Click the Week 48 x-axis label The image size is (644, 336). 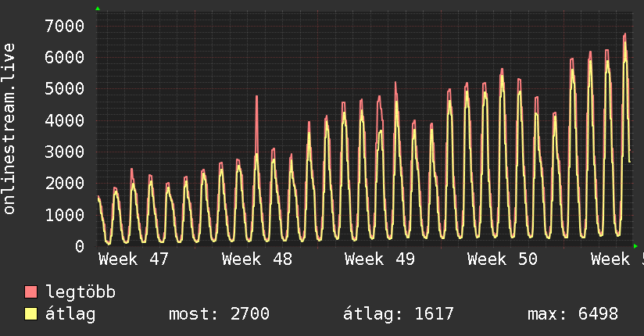pyautogui.click(x=256, y=259)
